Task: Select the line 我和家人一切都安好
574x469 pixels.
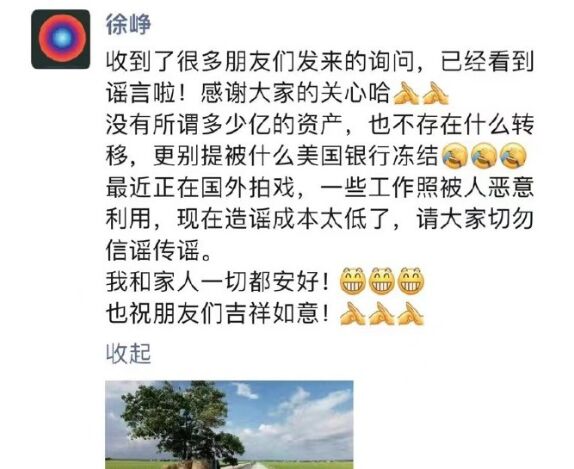Action: click(218, 282)
